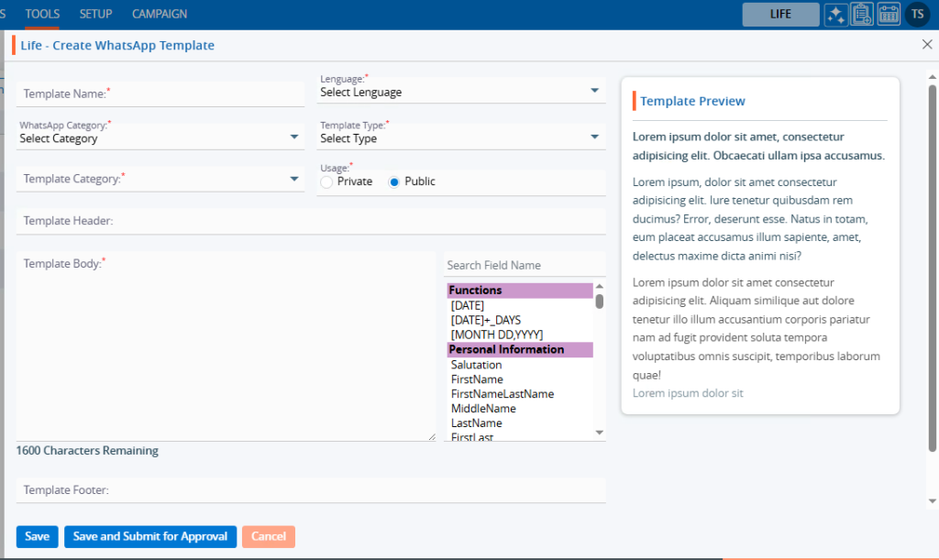Open the TS user profile avatar
The image size is (939, 560).
pyautogui.click(x=917, y=15)
